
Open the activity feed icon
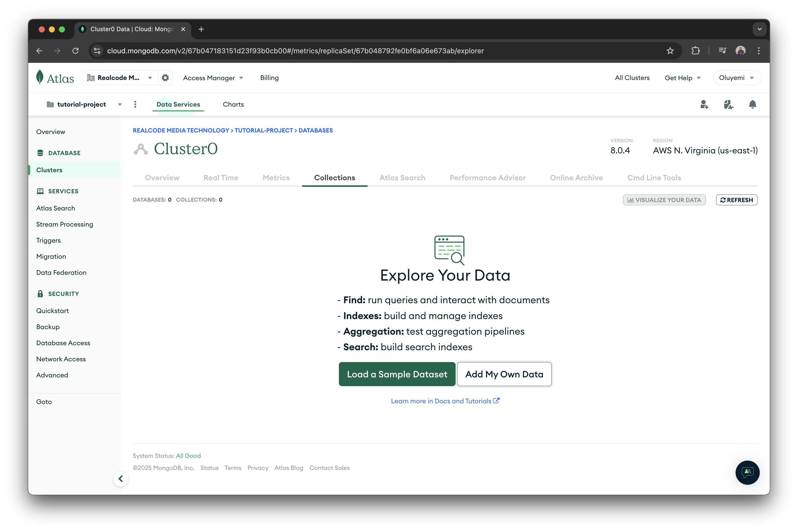click(x=728, y=105)
